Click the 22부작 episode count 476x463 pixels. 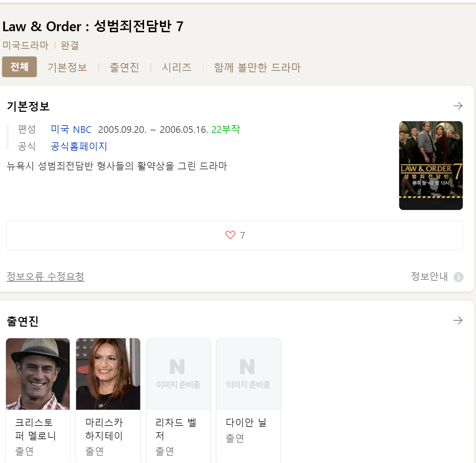pos(226,129)
